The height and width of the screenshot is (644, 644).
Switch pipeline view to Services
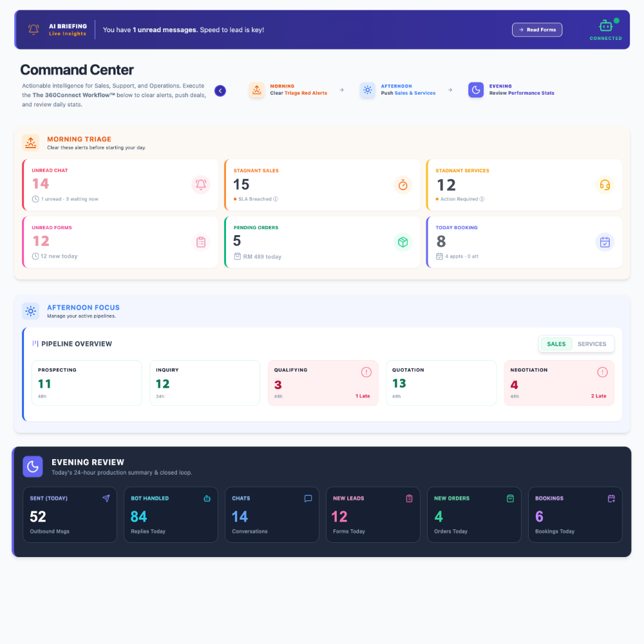[x=591, y=344]
